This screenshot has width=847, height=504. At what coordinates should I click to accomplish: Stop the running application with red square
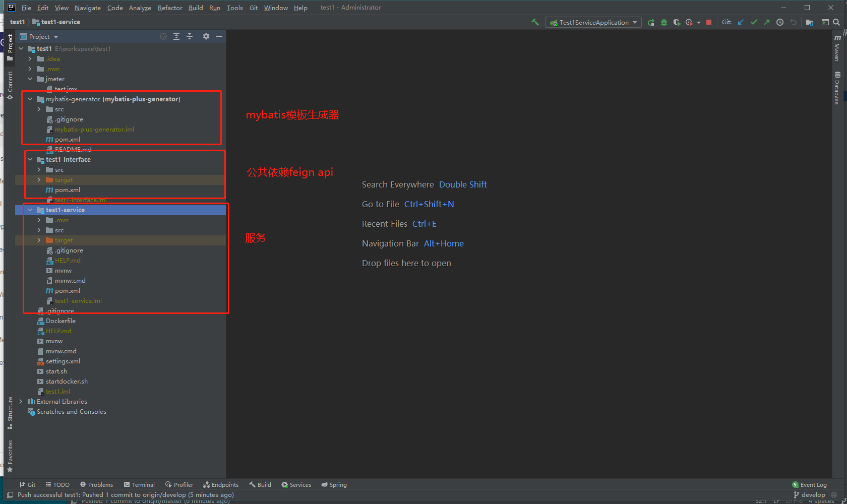709,22
